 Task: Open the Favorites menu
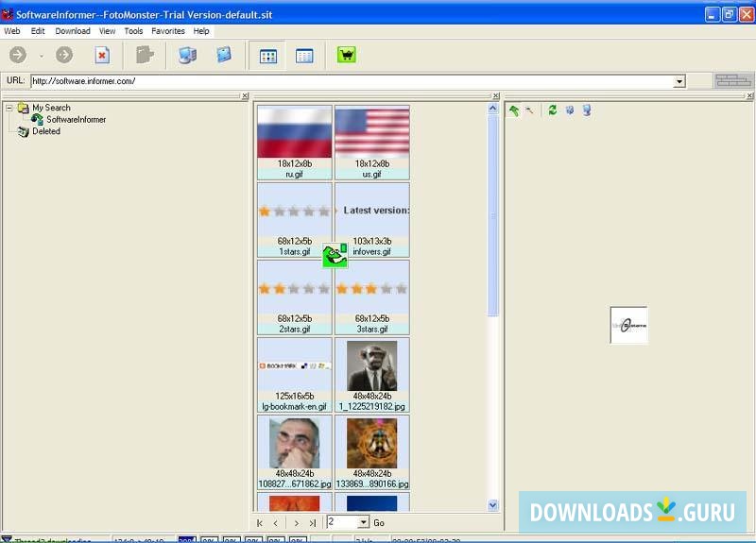pos(168,31)
